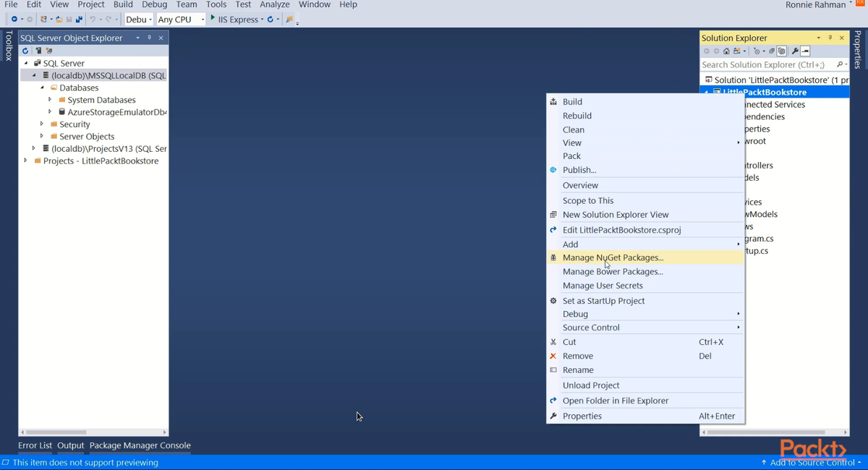Image resolution: width=868 pixels, height=470 pixels.
Task: Click the Sync with Active Document icon
Action: pos(737,51)
